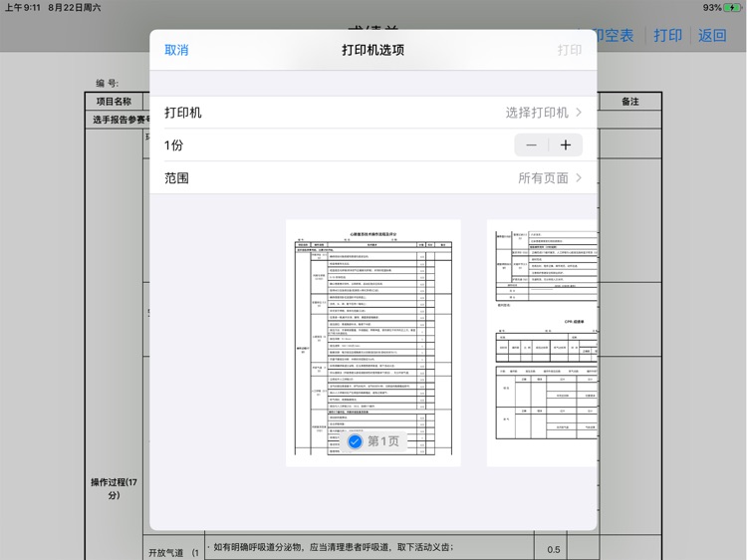Tap the battery indicator in status bar
The height and width of the screenshot is (560, 747).
point(731,8)
